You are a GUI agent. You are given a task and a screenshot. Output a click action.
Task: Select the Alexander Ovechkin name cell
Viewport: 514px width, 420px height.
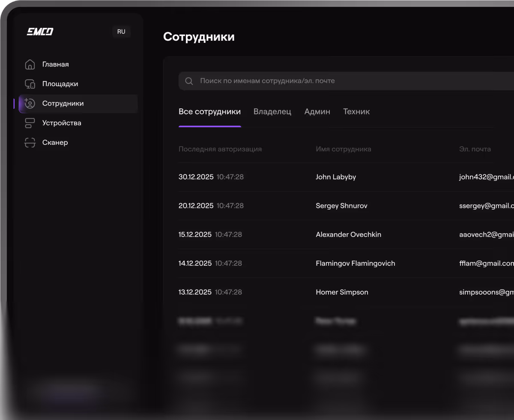click(x=348, y=234)
